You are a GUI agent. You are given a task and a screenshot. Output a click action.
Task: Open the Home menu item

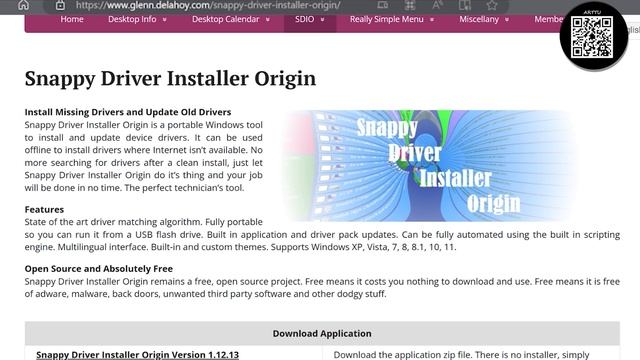72,19
